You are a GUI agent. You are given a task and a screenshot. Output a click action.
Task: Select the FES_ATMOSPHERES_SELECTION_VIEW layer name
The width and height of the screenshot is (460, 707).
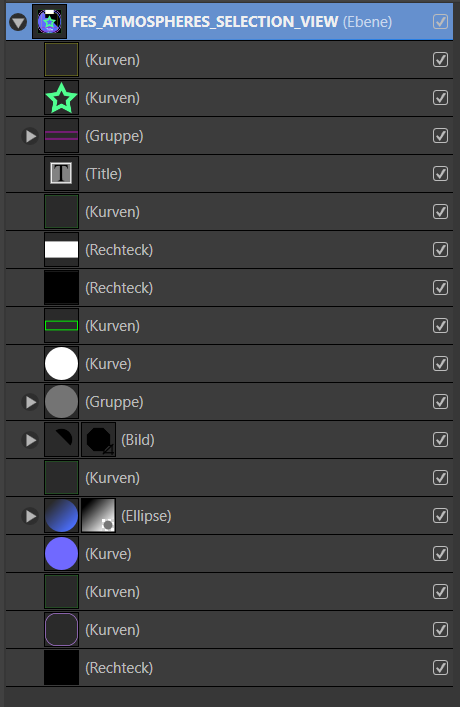click(x=205, y=22)
